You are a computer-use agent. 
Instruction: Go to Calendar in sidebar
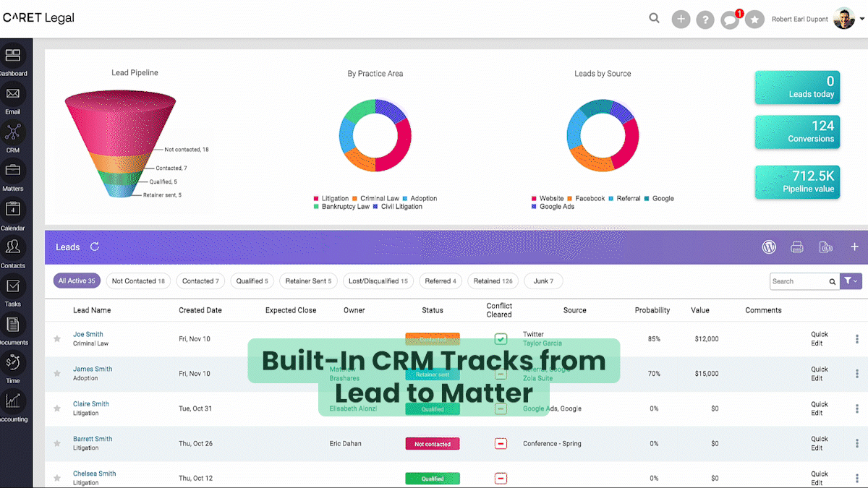13,210
